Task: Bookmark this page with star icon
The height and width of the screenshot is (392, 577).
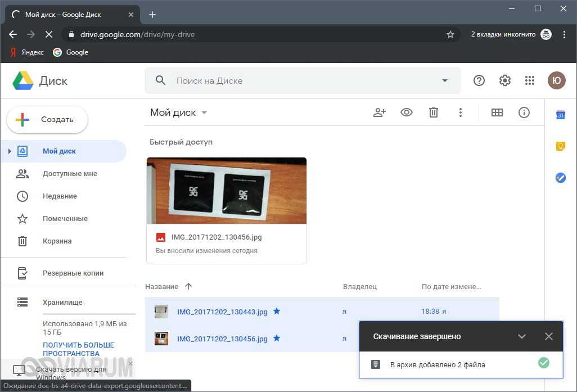Action: (450, 34)
